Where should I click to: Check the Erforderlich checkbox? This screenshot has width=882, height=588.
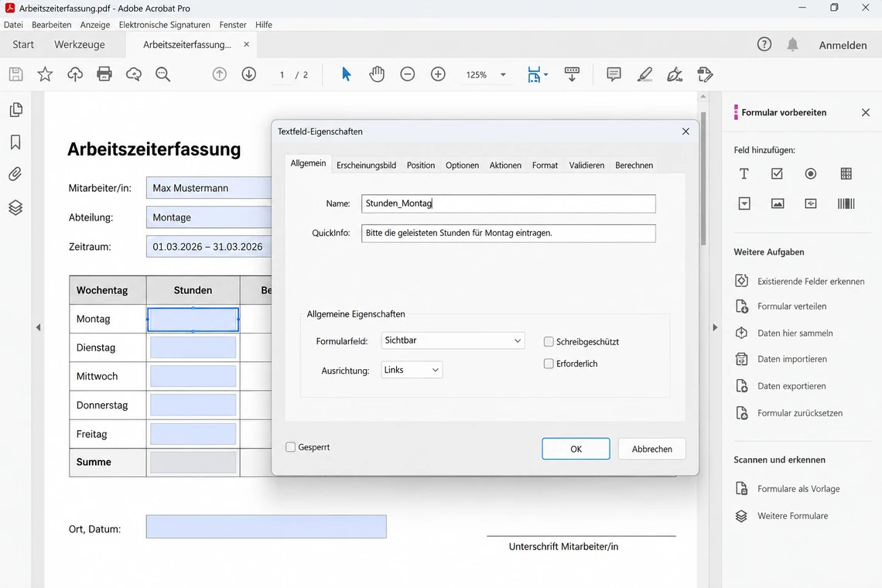click(x=549, y=364)
